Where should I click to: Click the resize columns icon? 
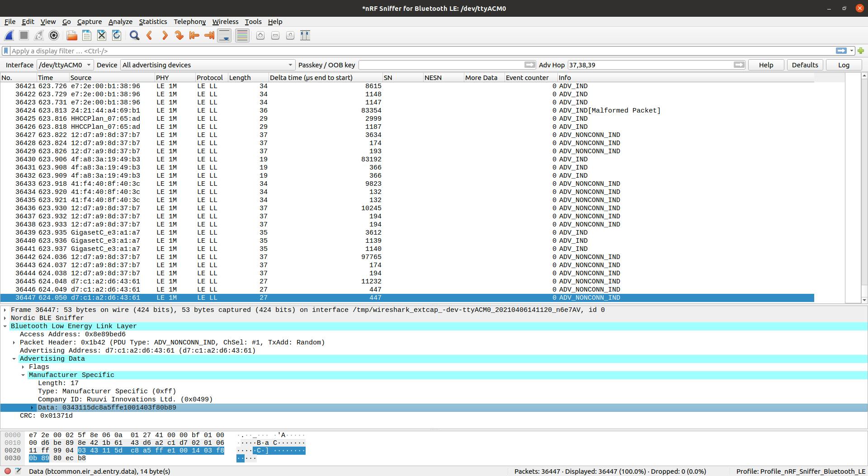[305, 36]
